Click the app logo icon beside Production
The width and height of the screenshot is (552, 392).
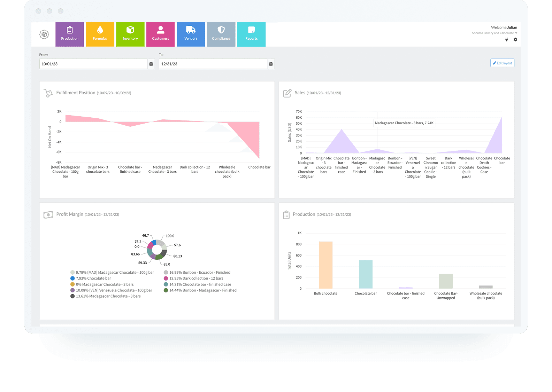click(x=44, y=34)
